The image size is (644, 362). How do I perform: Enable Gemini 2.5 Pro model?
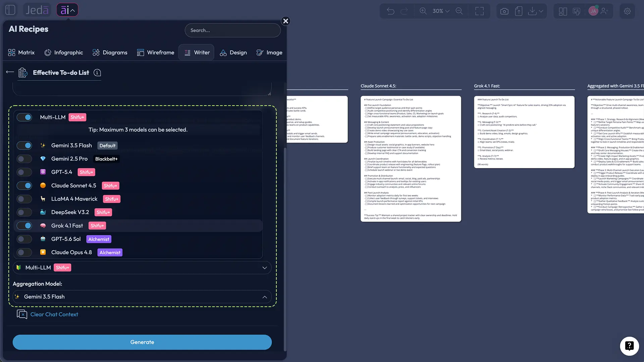coord(24,159)
